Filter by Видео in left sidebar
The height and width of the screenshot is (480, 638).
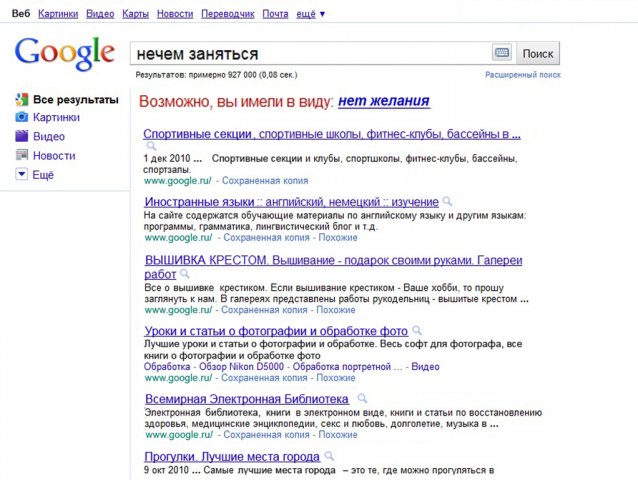coord(49,136)
